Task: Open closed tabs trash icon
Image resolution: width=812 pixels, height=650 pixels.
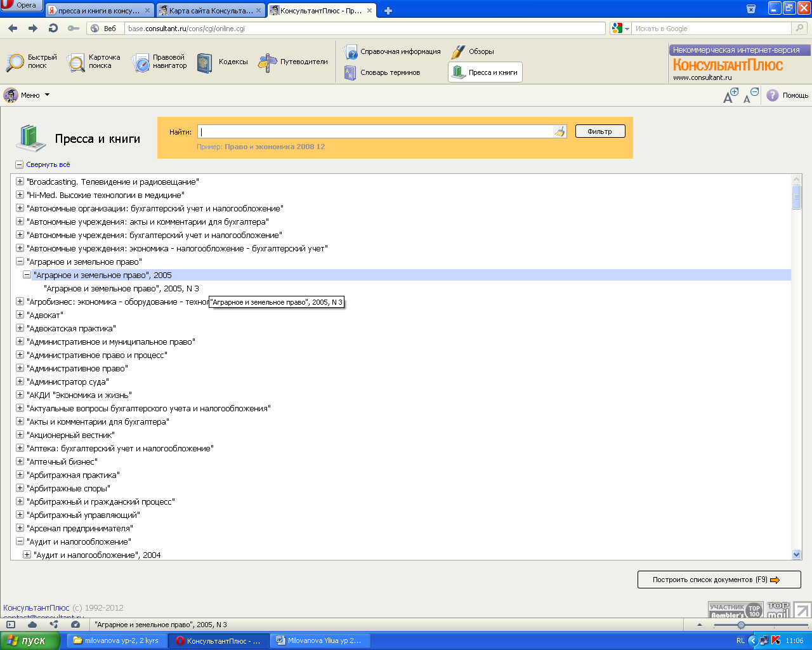Action: [x=751, y=9]
